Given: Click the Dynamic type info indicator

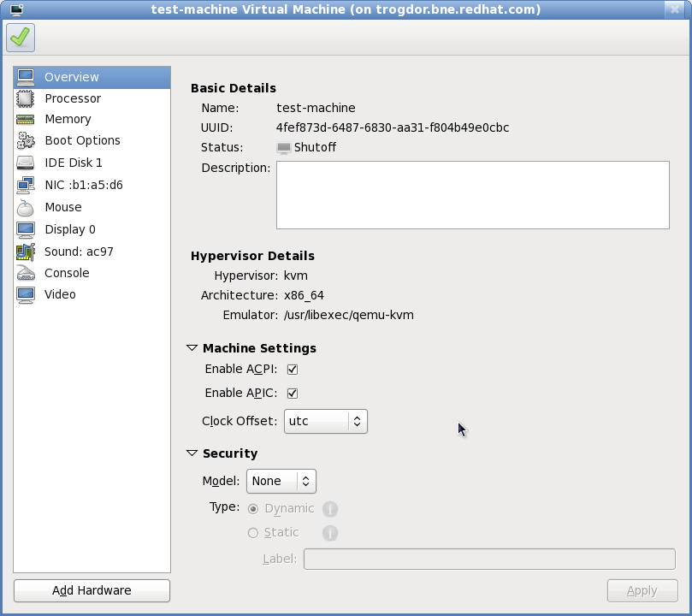Looking at the screenshot, I should 330,508.
